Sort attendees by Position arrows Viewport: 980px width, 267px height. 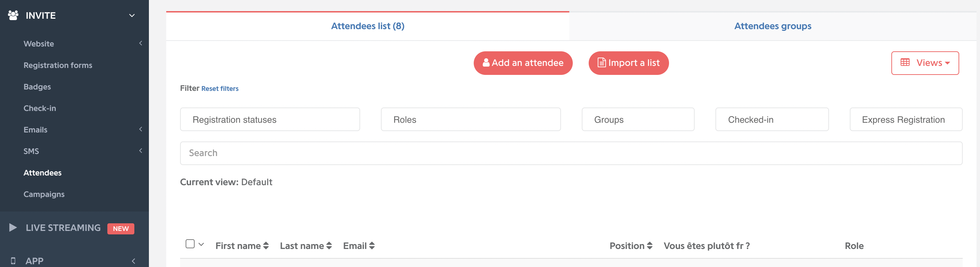650,246
